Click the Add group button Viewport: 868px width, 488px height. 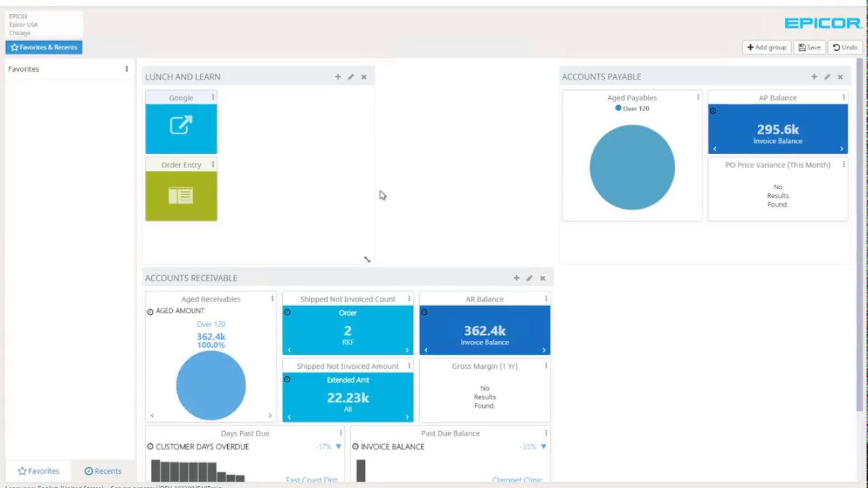(766, 47)
